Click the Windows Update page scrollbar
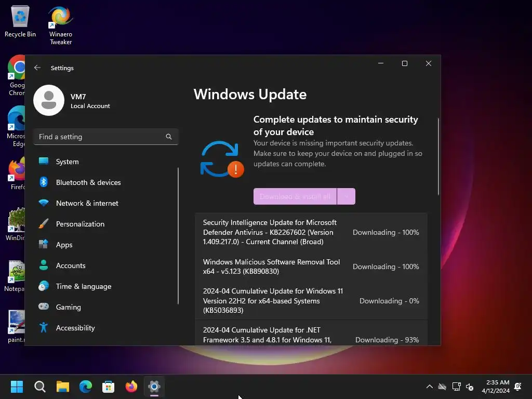532x399 pixels. (x=438, y=157)
